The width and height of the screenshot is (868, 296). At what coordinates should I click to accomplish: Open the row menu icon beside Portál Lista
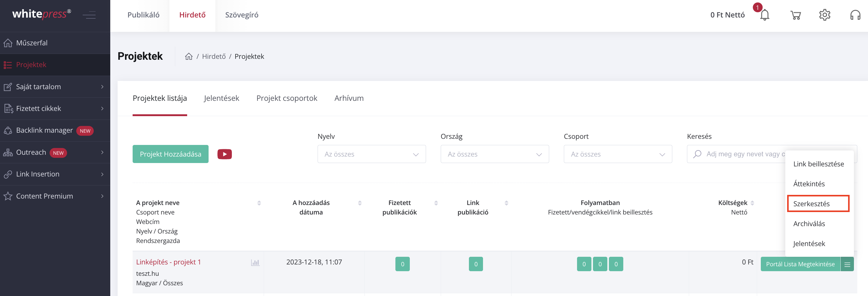coord(847,264)
